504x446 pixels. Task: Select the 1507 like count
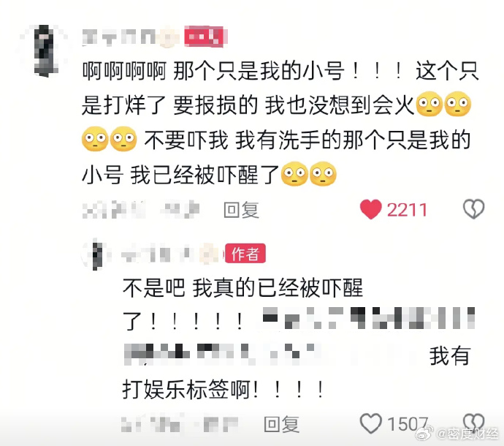point(408,424)
